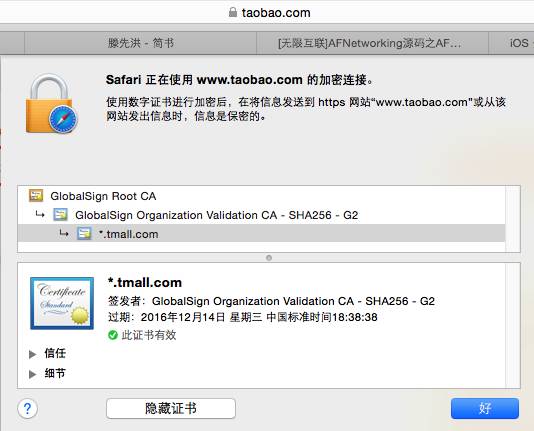Switch to the 滕先洪 - 简书 tab
The height and width of the screenshot is (431, 534).
coord(140,43)
